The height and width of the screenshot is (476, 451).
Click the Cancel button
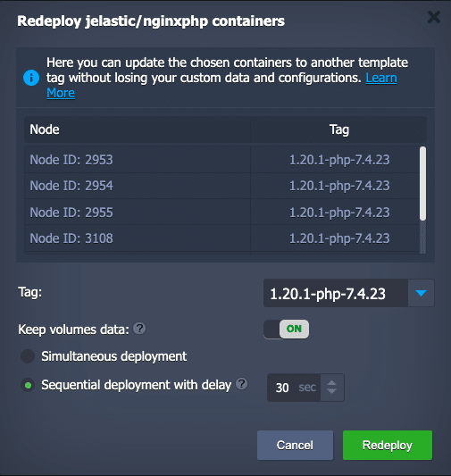point(295,445)
